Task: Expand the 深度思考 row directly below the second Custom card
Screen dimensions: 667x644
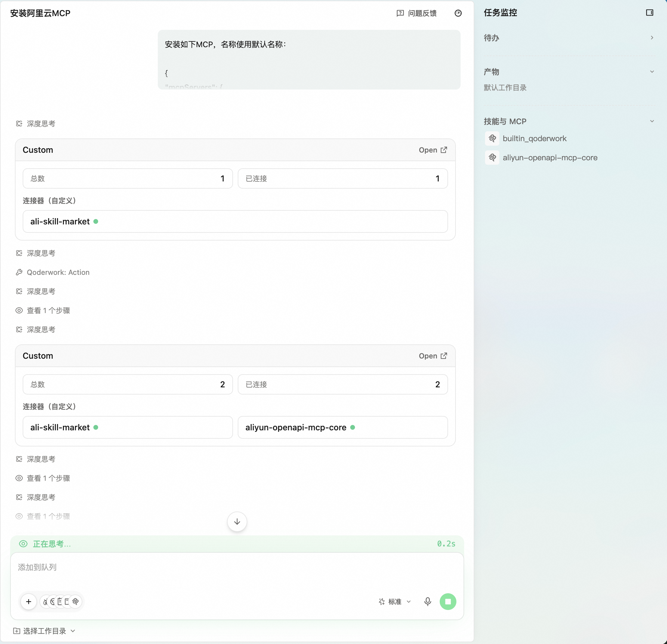Action: (x=36, y=459)
